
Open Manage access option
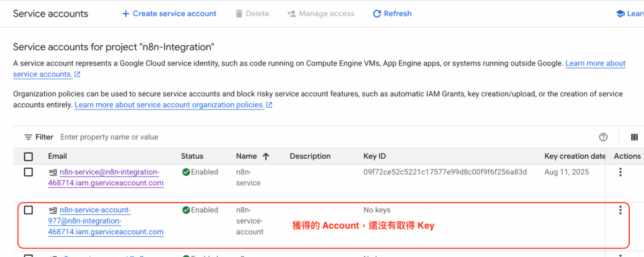point(320,14)
